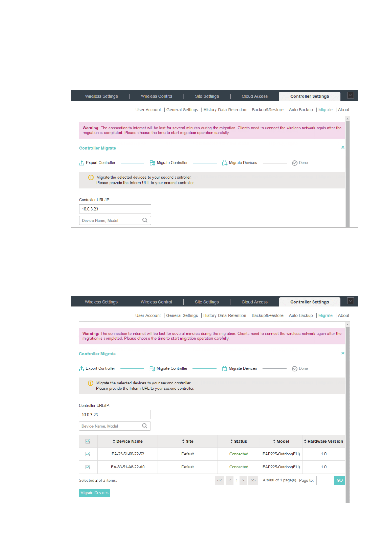Open History Data Retention in lower screenshot
Image resolution: width=392 pixels, height=554 pixels.
tap(225, 315)
